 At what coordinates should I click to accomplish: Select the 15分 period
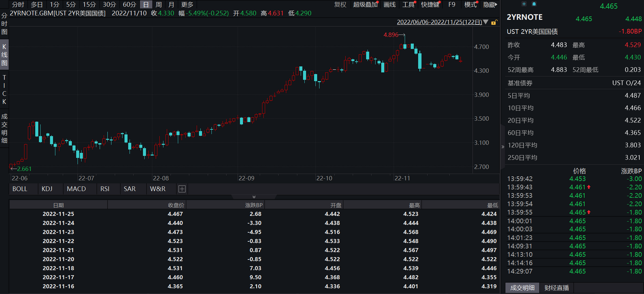click(89, 5)
